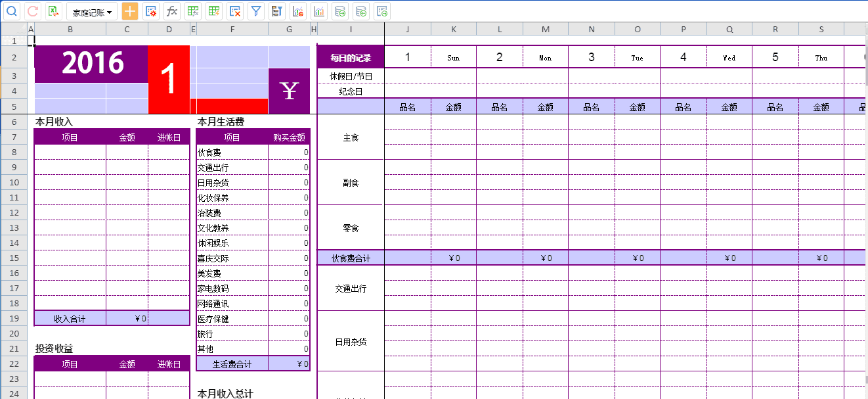This screenshot has width=868, height=399.
Task: Click the red month number 1 cell
Action: coord(169,80)
